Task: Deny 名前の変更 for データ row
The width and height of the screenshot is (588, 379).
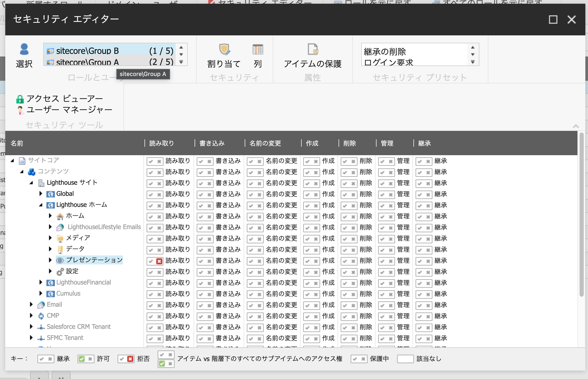Action: click(x=259, y=250)
